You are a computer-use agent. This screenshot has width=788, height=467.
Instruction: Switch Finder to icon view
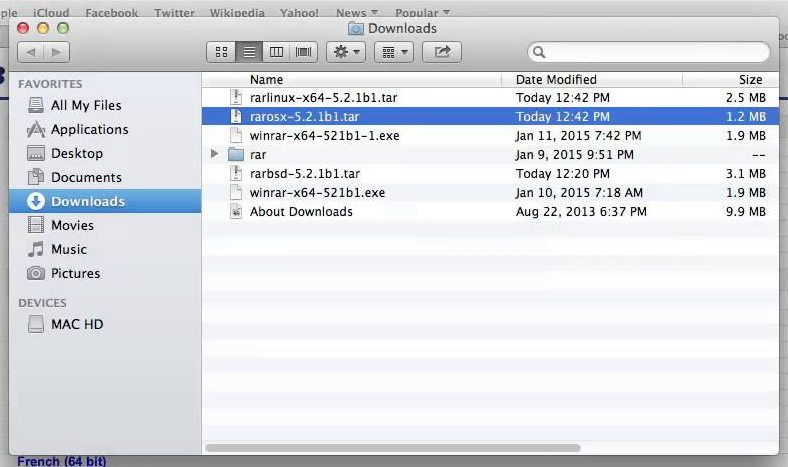coord(221,52)
